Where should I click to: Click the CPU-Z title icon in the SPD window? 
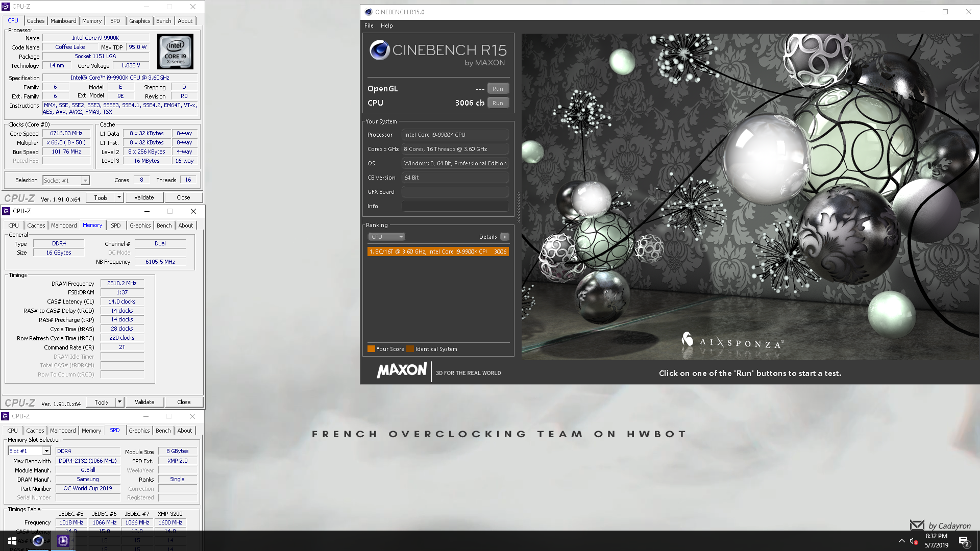point(6,416)
